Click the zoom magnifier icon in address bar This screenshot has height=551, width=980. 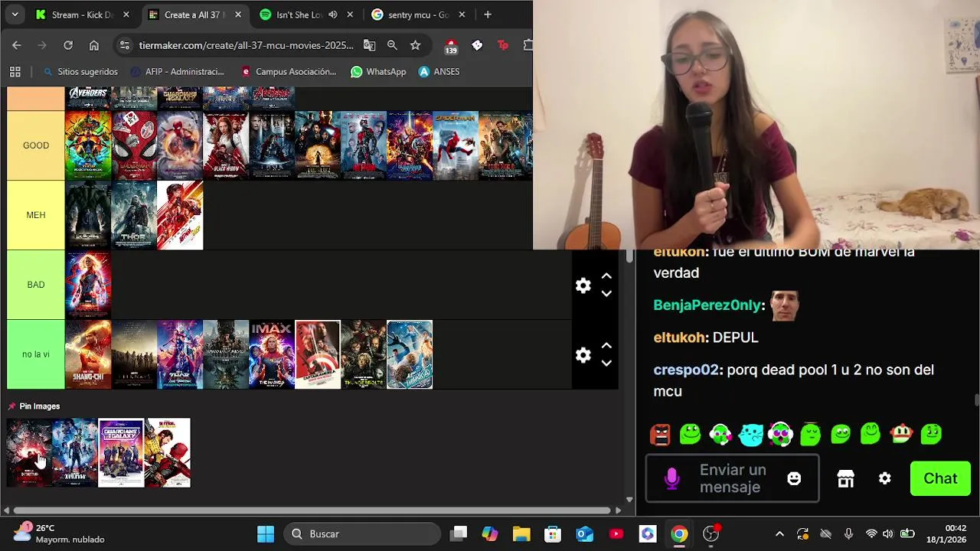(x=392, y=45)
